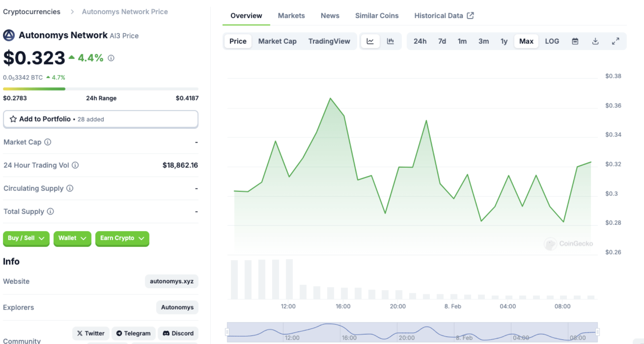
Task: Open the Twitter community link
Action: coord(91,333)
